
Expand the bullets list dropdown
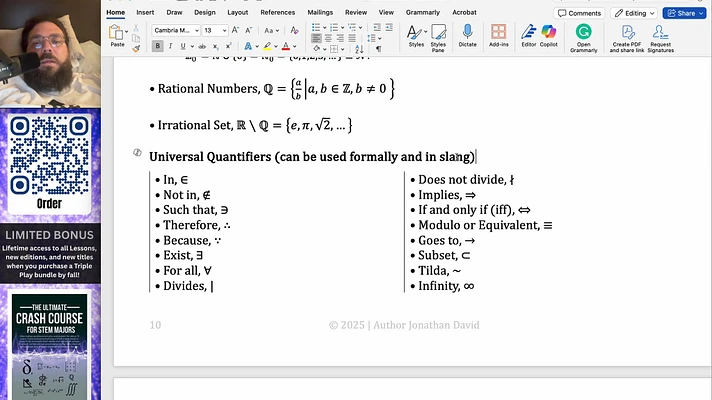click(x=325, y=28)
